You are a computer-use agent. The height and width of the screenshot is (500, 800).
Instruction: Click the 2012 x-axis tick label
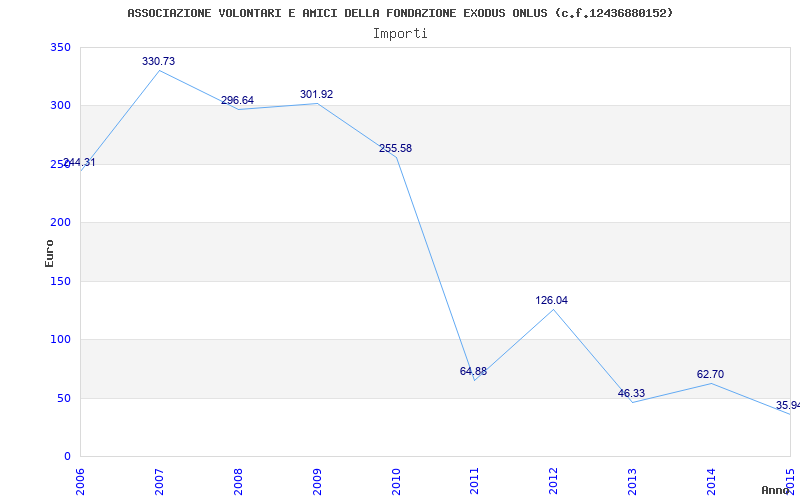554,482
